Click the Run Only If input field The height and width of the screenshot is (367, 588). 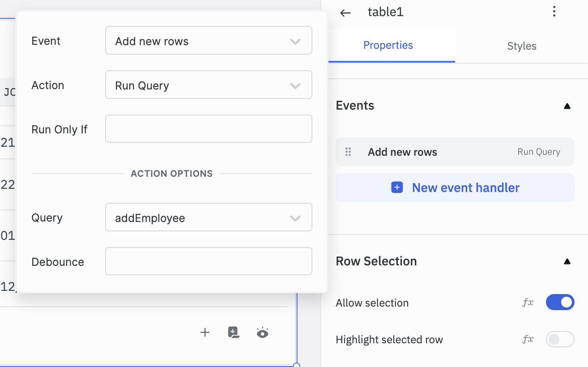tap(208, 129)
